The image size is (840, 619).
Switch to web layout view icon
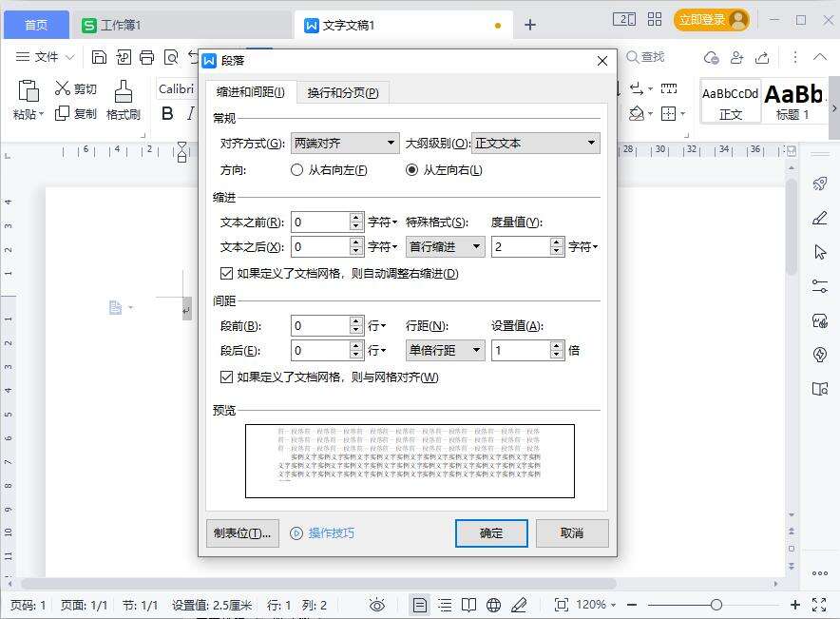click(x=493, y=604)
